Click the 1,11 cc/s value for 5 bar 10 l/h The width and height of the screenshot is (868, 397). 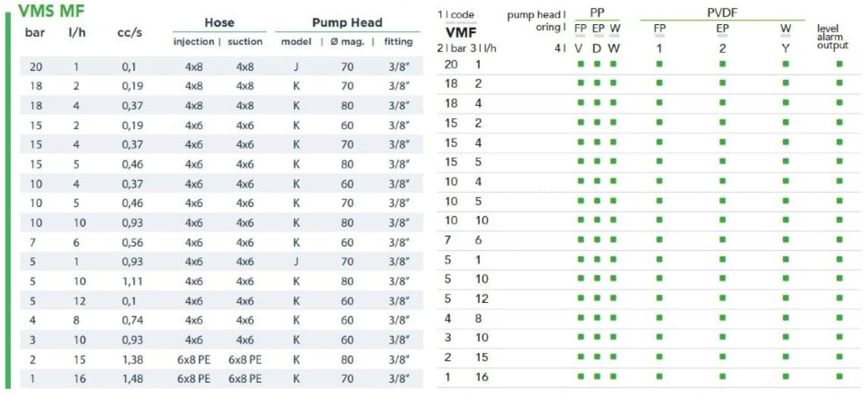coord(132,281)
